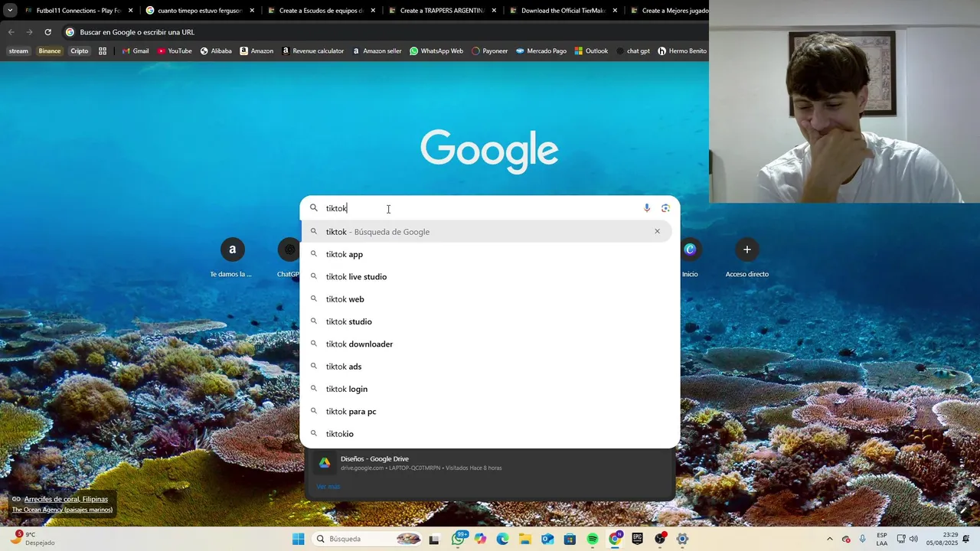Open the Mercado Pago bookmark
The width and height of the screenshot is (980, 551).
[x=541, y=51]
